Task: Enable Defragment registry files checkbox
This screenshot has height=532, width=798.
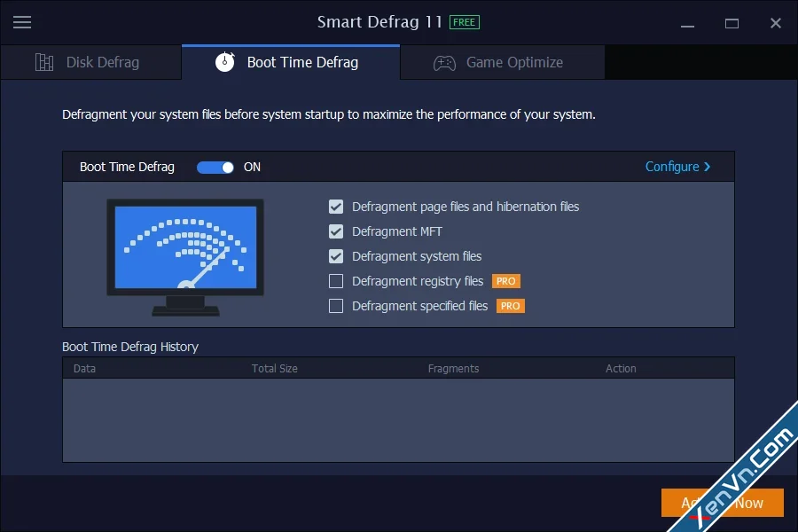Action: [336, 281]
